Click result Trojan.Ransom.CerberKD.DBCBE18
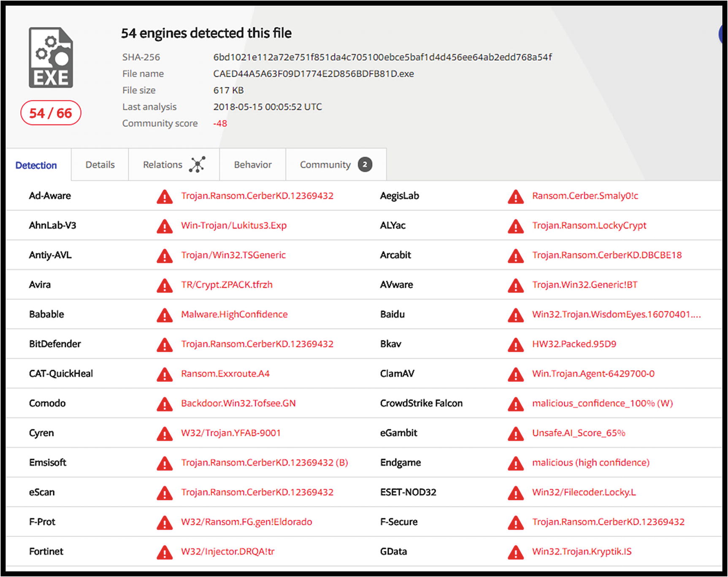 (607, 255)
